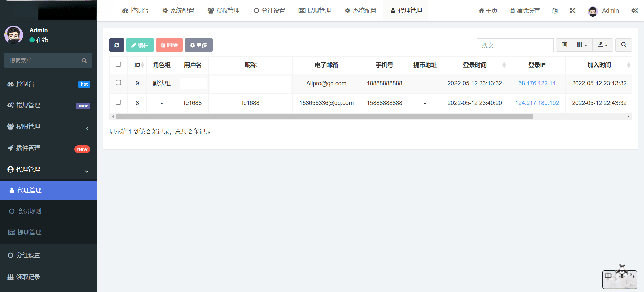Viewport: 644px width, 292px height.
Task: Open 会员规则 in the sidebar
Action: click(30, 211)
